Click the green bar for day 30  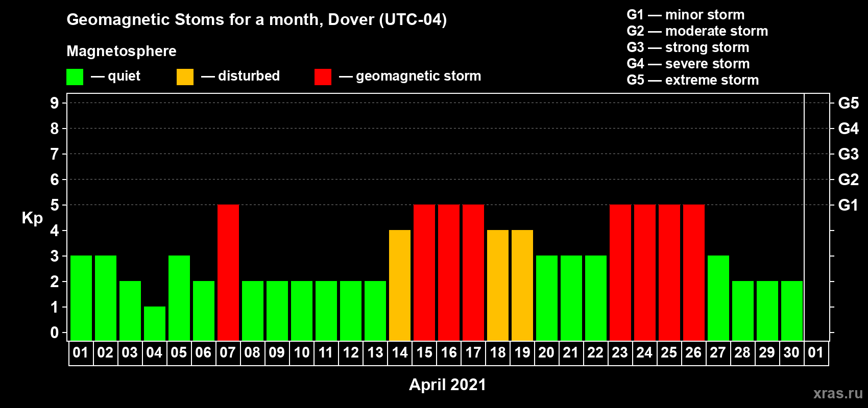792,311
